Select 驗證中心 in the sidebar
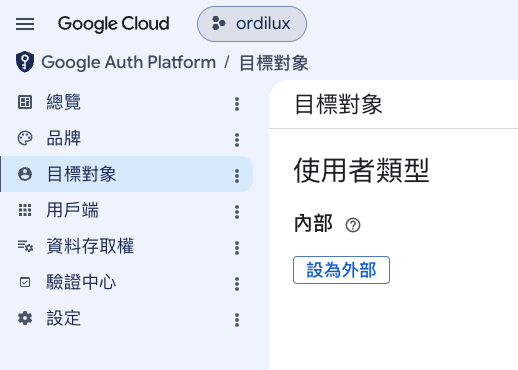The width and height of the screenshot is (518, 370). click(x=127, y=282)
